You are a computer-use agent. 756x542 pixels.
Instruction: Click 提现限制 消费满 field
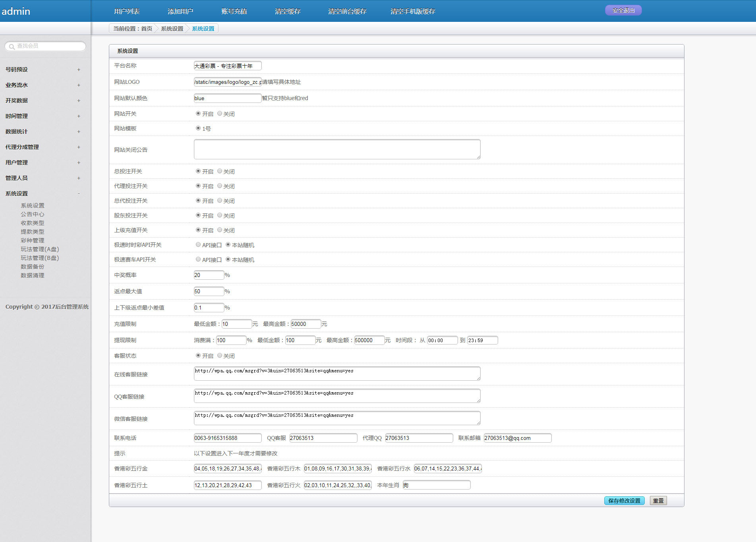click(x=231, y=340)
